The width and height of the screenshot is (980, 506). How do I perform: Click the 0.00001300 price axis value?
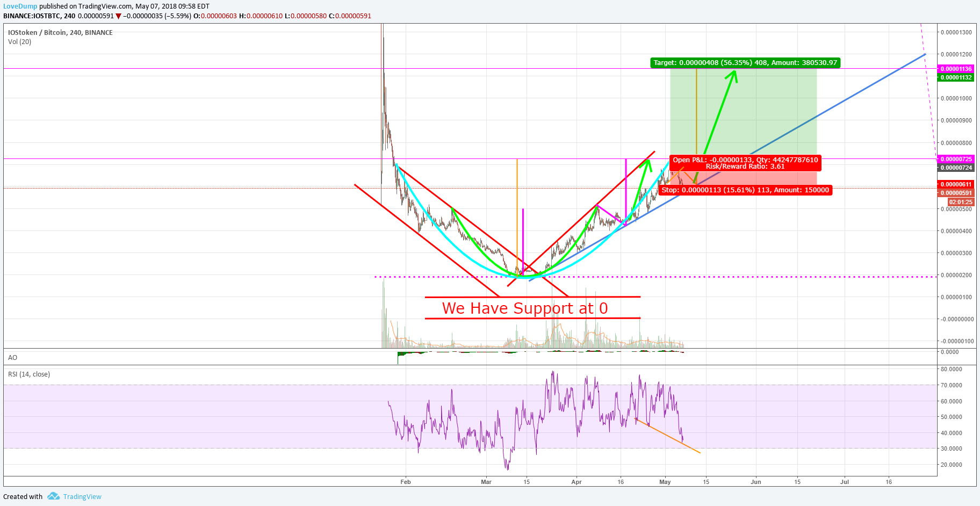[956, 32]
